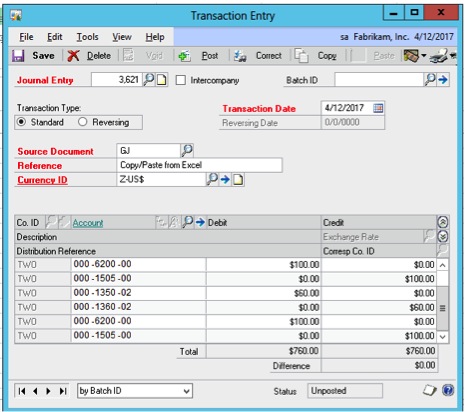
Task: Open the Tools menu
Action: coord(87,37)
